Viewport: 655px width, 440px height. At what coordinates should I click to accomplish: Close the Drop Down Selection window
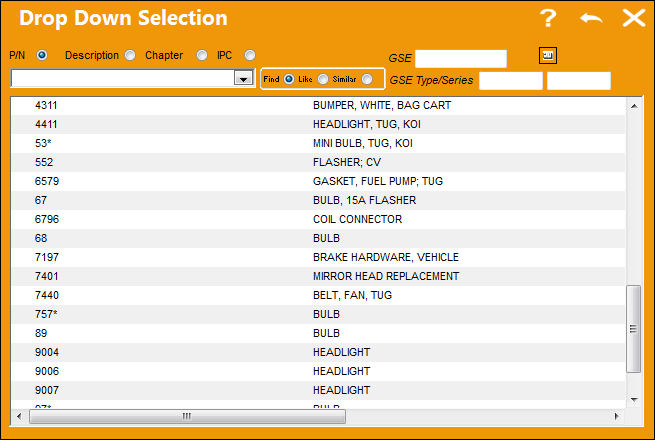point(634,18)
